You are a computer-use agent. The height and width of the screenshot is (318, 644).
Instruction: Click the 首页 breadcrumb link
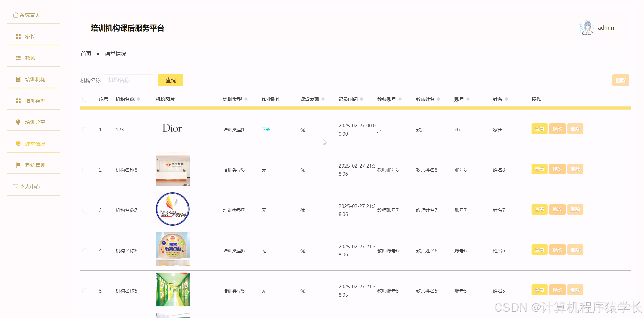click(86, 54)
